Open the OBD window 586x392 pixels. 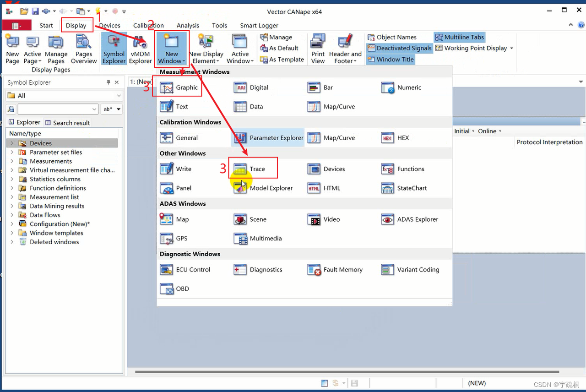pyautogui.click(x=174, y=289)
